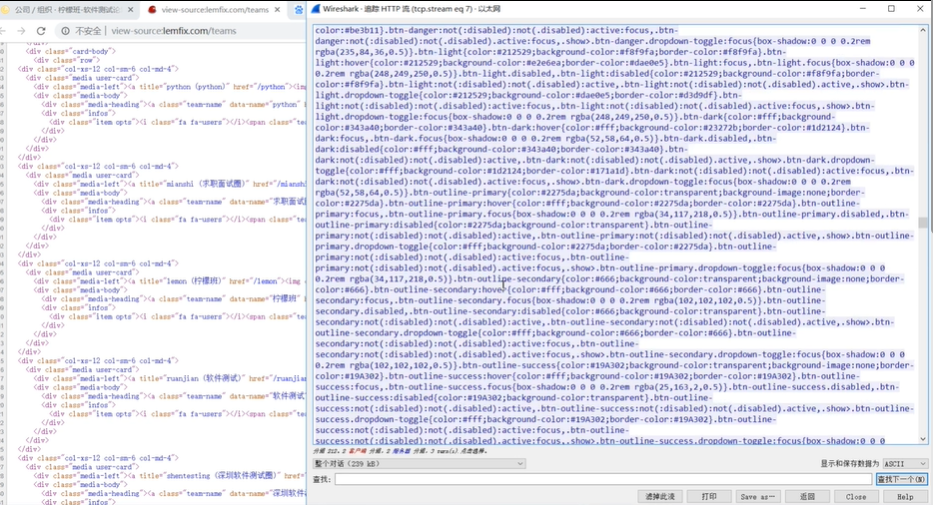Click the 打印 print button

(x=709, y=497)
